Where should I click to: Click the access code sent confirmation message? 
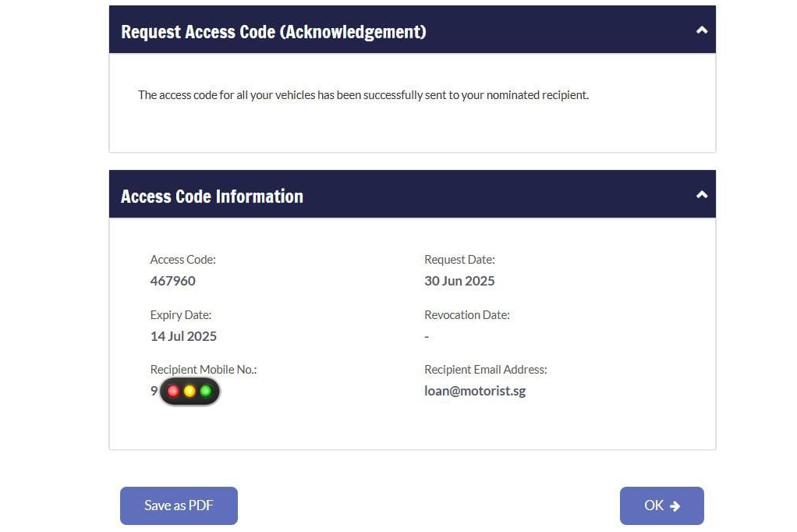[363, 95]
